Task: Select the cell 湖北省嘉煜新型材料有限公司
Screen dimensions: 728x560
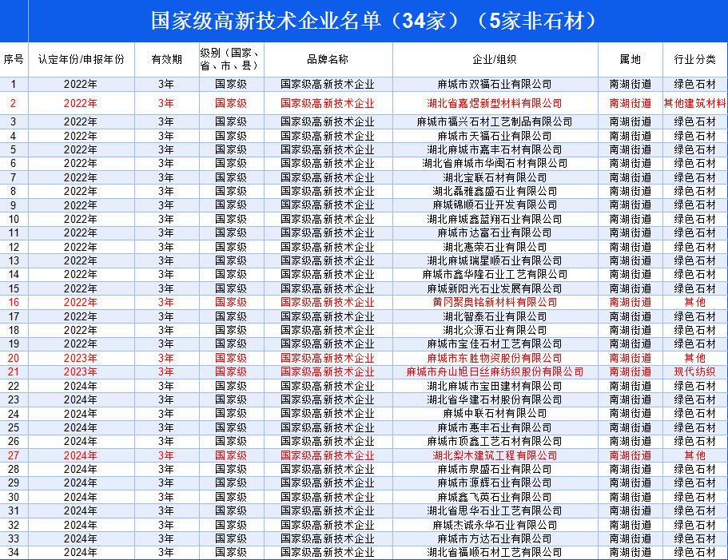Action: 495,104
